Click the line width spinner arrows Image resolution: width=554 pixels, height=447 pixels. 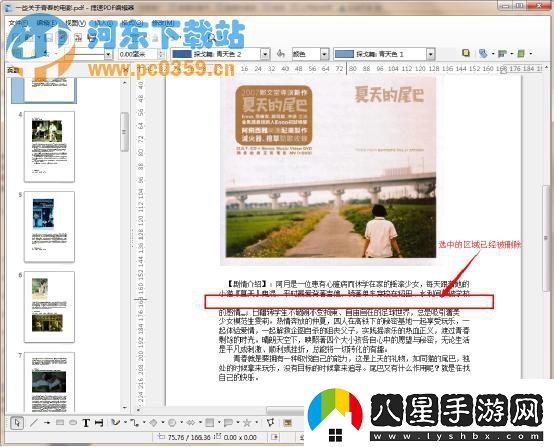(161, 54)
